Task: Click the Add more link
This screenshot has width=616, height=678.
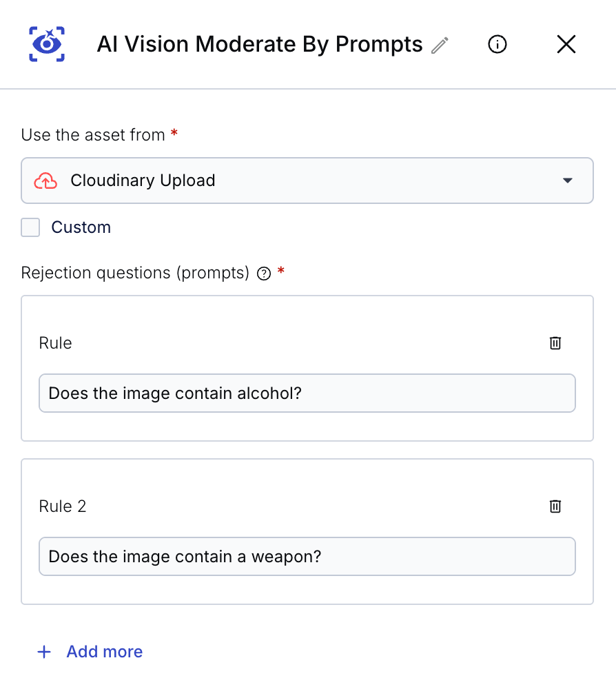Action: [x=104, y=652]
